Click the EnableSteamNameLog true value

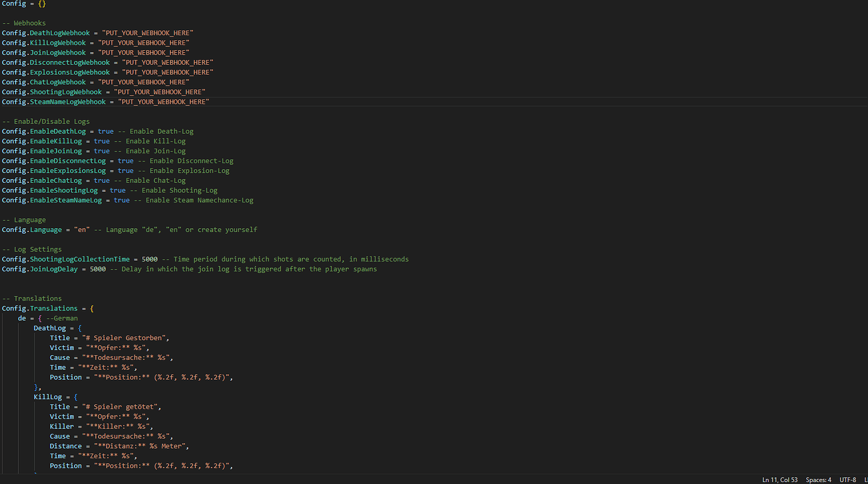(121, 200)
